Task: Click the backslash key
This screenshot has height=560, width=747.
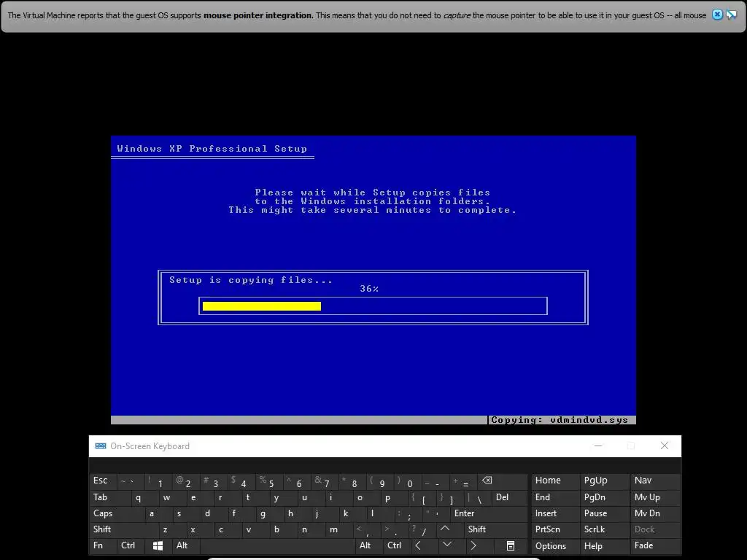Action: tap(477, 497)
